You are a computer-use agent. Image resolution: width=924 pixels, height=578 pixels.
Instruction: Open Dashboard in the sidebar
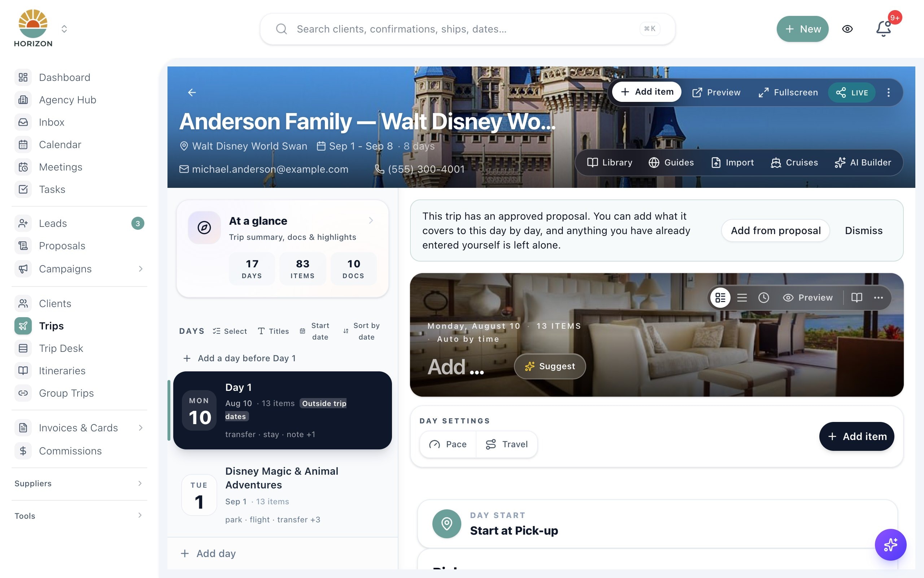coord(79,77)
